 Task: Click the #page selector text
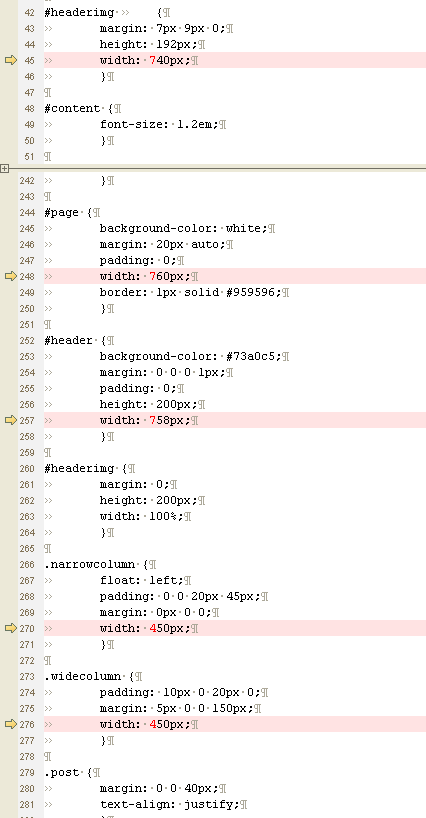point(62,213)
